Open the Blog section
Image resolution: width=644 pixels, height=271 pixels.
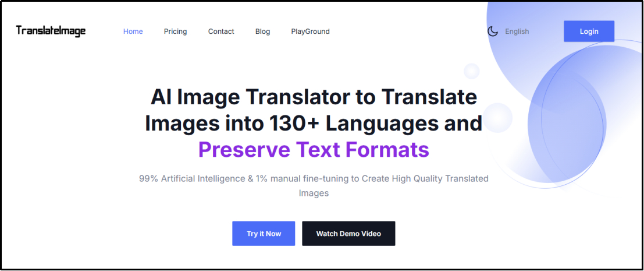[262, 31]
